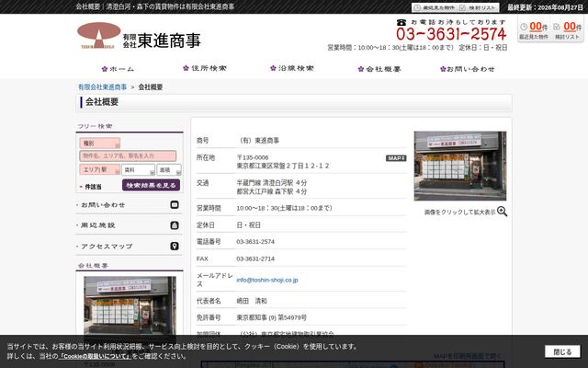
Task: Open the sidebar 周辺施設 link
Action: pyautogui.click(x=98, y=225)
